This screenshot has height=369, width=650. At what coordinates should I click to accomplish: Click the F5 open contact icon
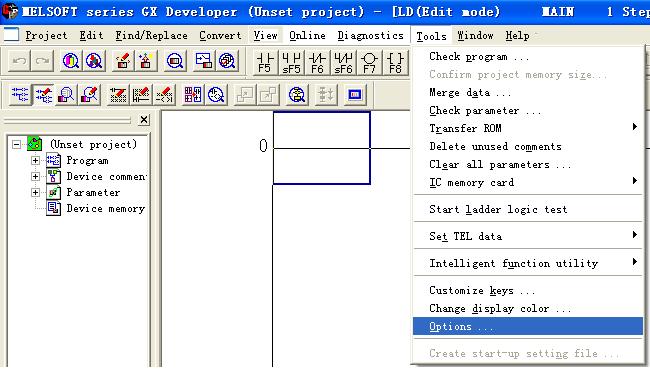coord(265,63)
